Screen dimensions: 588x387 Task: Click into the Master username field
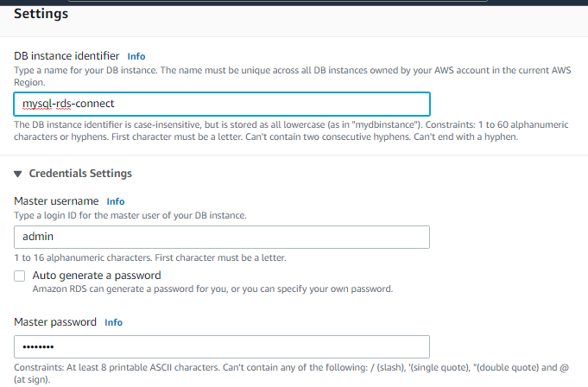click(x=222, y=237)
